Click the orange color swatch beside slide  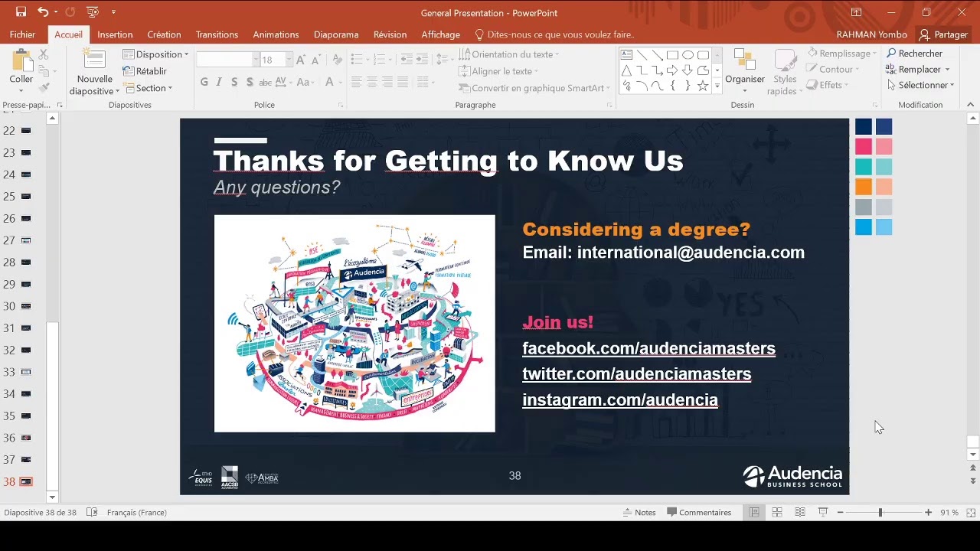[x=864, y=187]
